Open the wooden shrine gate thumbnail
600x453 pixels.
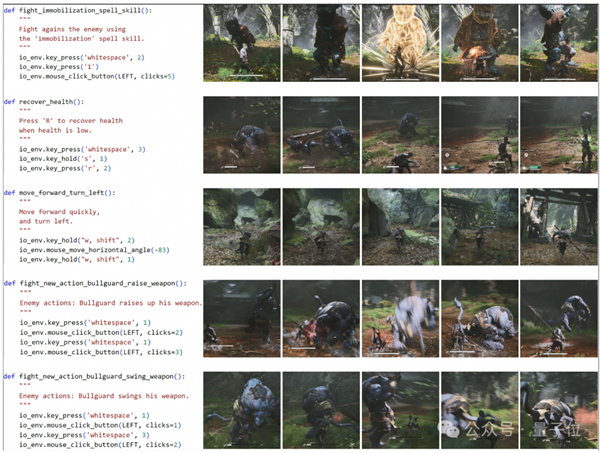[559, 227]
